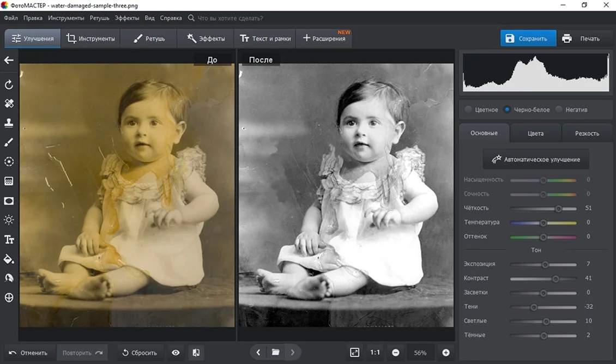Click the Контраст slider handle
Image resolution: width=616 pixels, height=364 pixels.
tap(555, 278)
